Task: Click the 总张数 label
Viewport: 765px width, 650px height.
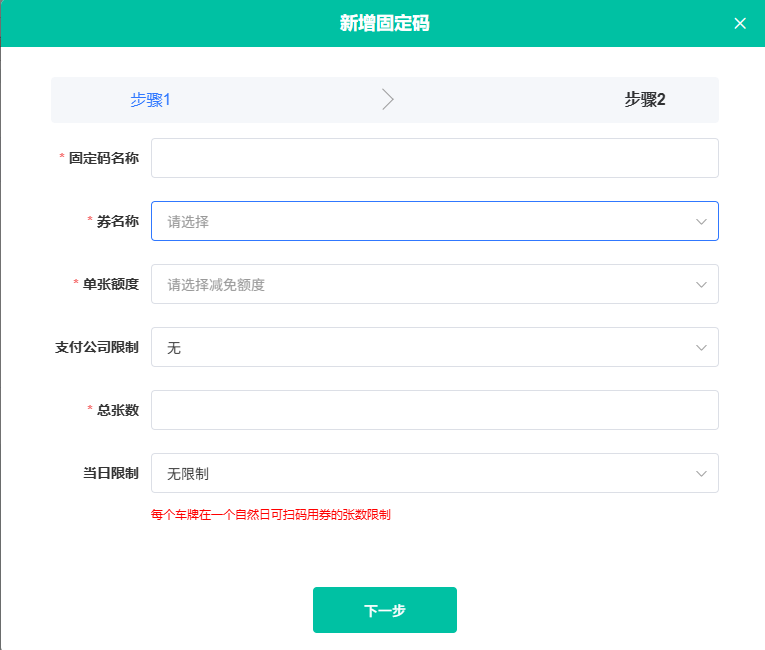Action: [118, 410]
